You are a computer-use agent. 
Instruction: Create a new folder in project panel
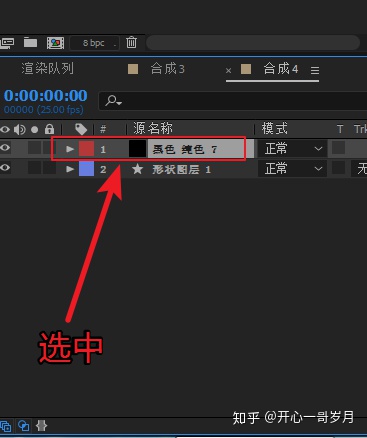pos(30,42)
